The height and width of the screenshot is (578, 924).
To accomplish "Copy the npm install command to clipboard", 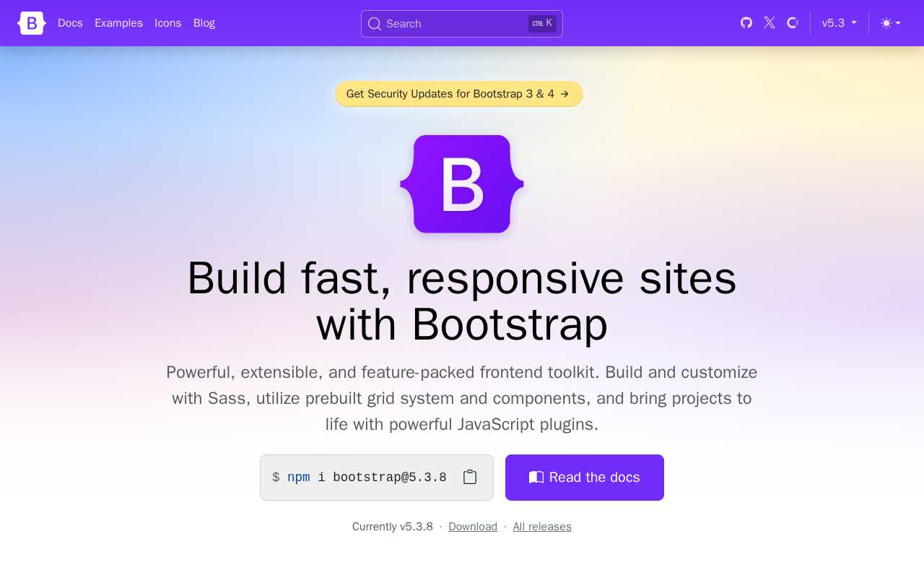I will point(470,477).
